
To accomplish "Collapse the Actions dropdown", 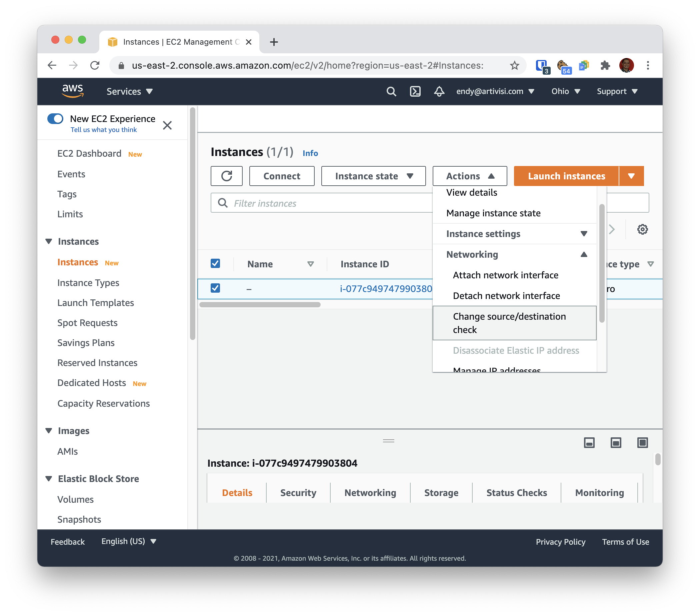I will 470,176.
